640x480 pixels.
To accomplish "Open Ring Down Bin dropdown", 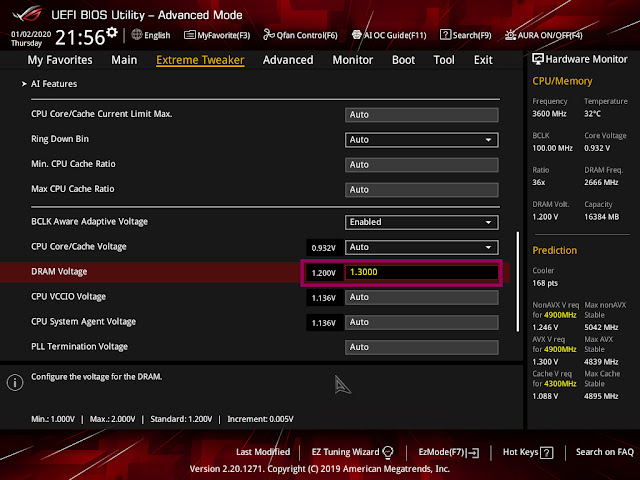I will click(421, 140).
